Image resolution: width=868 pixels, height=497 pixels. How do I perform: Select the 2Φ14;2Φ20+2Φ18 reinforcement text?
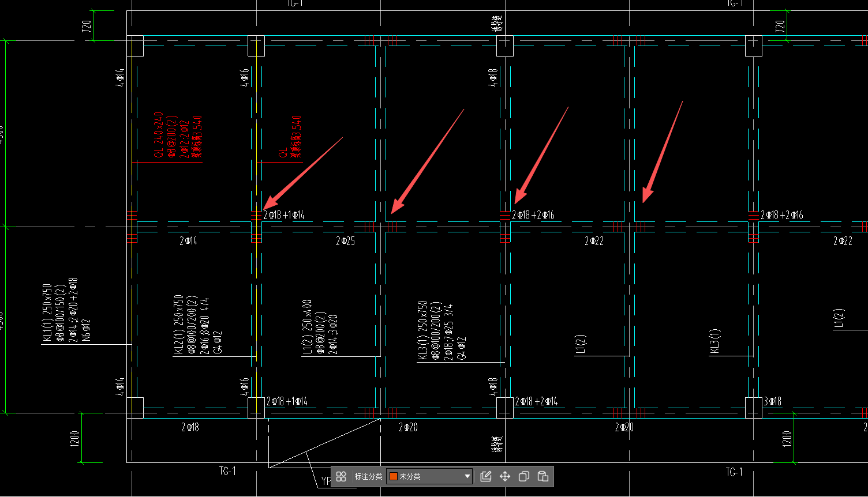click(x=73, y=310)
